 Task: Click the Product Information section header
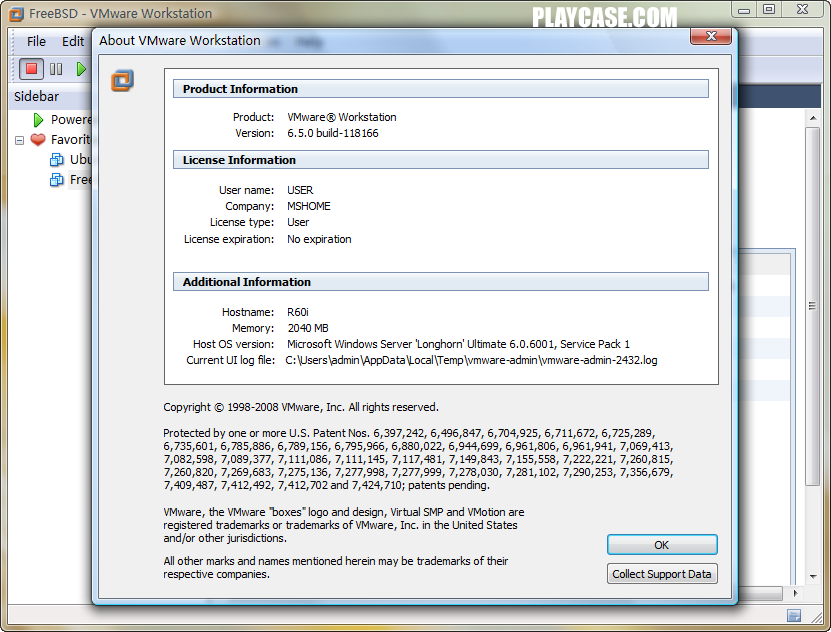pos(440,88)
